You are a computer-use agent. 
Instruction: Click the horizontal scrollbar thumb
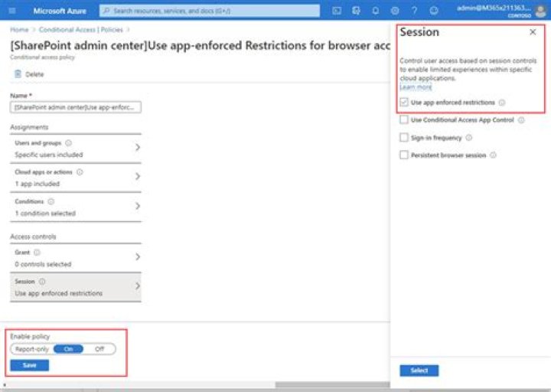pyautogui.click(x=332, y=384)
